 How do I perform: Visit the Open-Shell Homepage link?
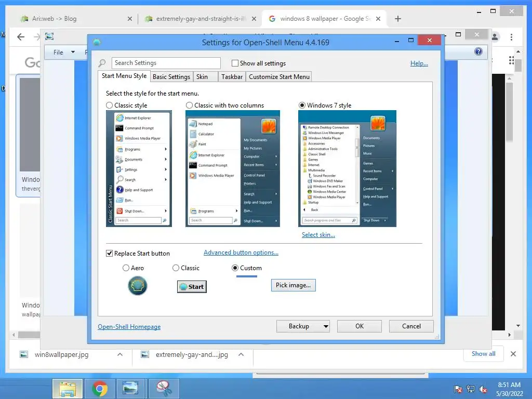pos(129,327)
